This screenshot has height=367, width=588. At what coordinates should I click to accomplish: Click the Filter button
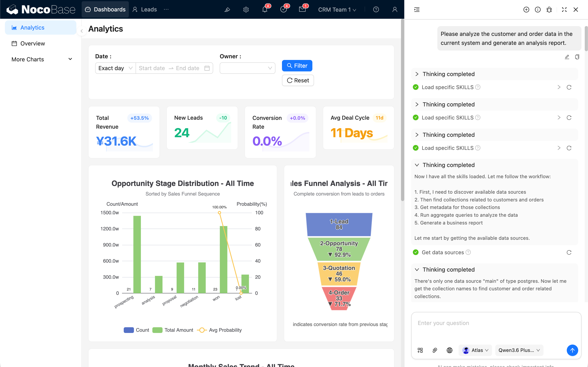coord(297,66)
